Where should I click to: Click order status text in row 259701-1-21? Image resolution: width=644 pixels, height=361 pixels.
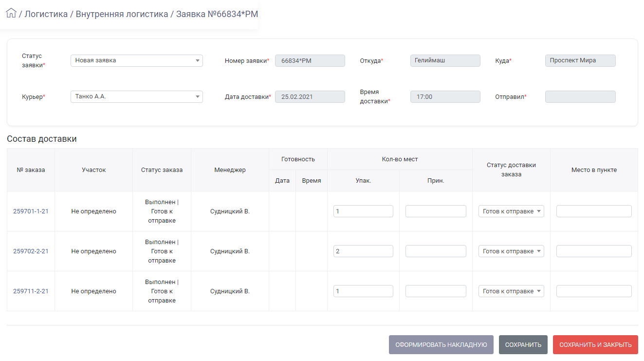pos(162,211)
